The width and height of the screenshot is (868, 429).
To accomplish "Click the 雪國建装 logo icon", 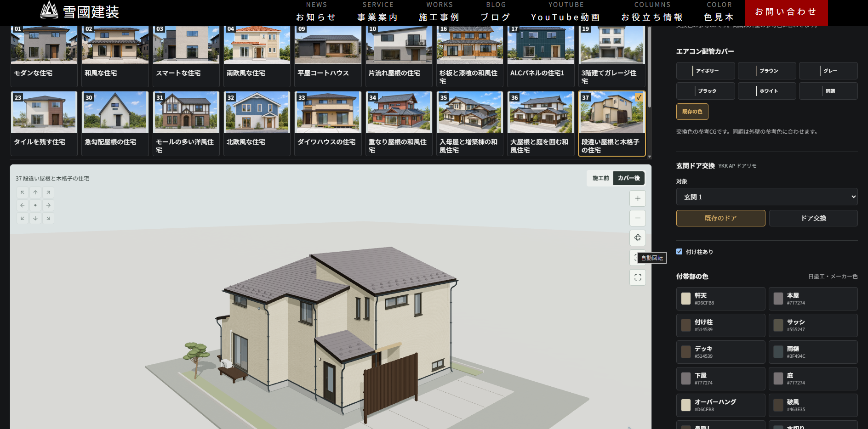I will (x=49, y=10).
